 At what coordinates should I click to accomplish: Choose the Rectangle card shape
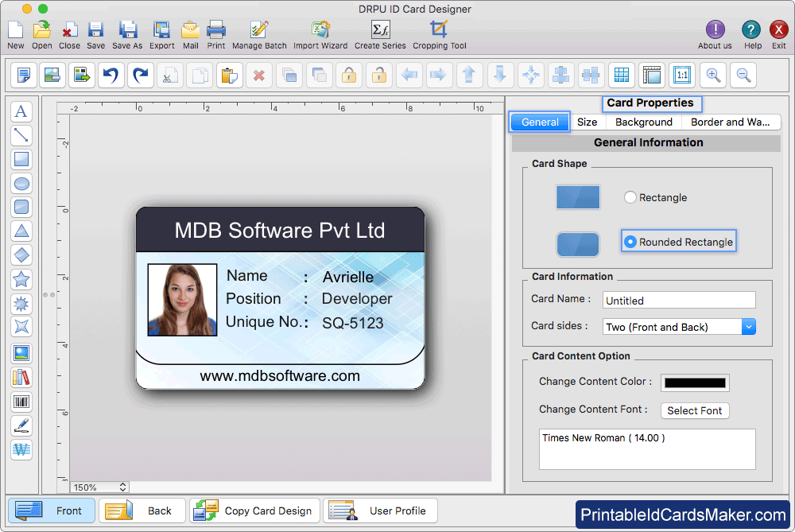(x=630, y=197)
